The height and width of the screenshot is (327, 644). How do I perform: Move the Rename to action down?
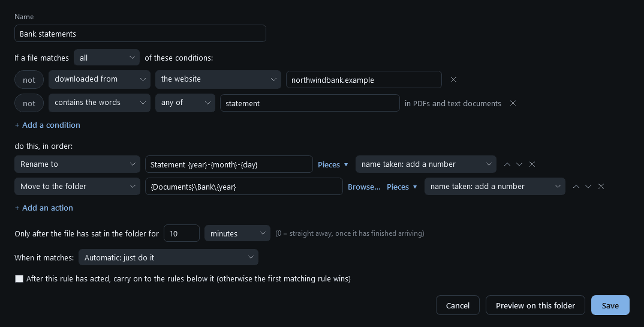[x=519, y=164]
